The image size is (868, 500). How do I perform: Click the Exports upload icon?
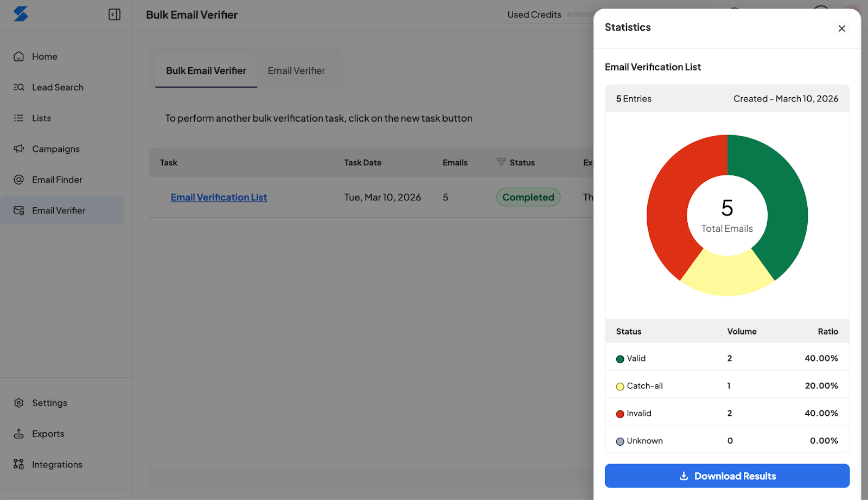point(19,434)
